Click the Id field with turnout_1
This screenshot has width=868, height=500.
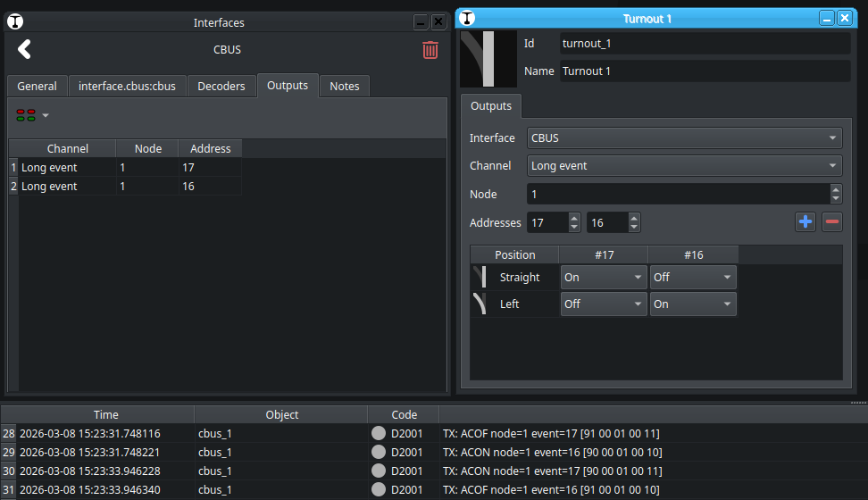point(704,44)
